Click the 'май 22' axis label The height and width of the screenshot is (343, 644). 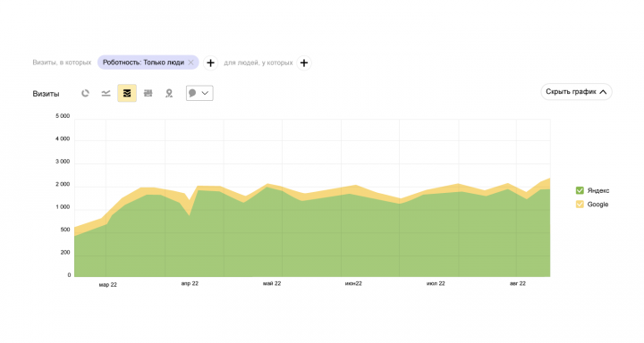(272, 283)
